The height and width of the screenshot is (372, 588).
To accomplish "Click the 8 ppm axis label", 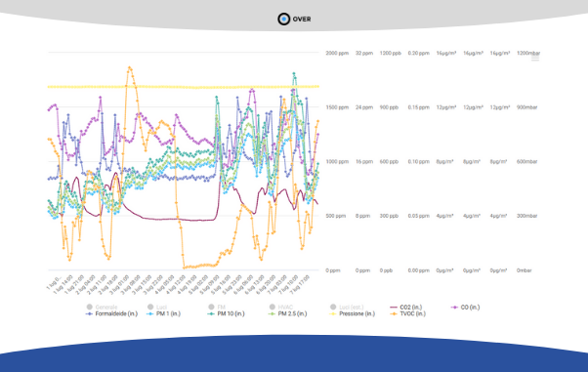I will click(362, 216).
